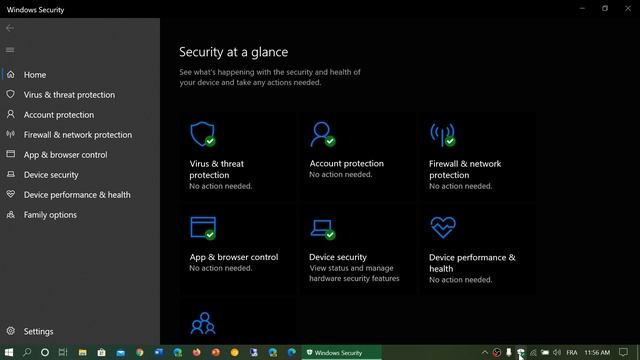Open Firewall & network protection in the sidebar

(80, 135)
